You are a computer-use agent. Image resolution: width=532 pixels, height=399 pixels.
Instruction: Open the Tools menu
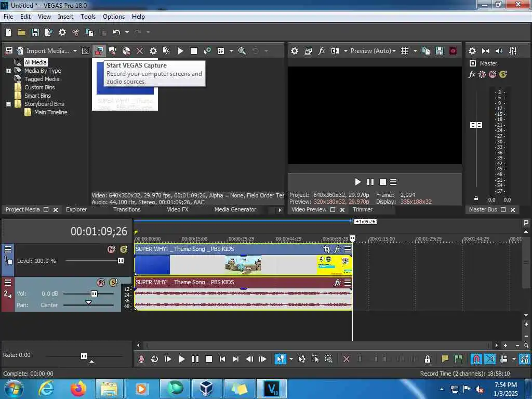(88, 17)
